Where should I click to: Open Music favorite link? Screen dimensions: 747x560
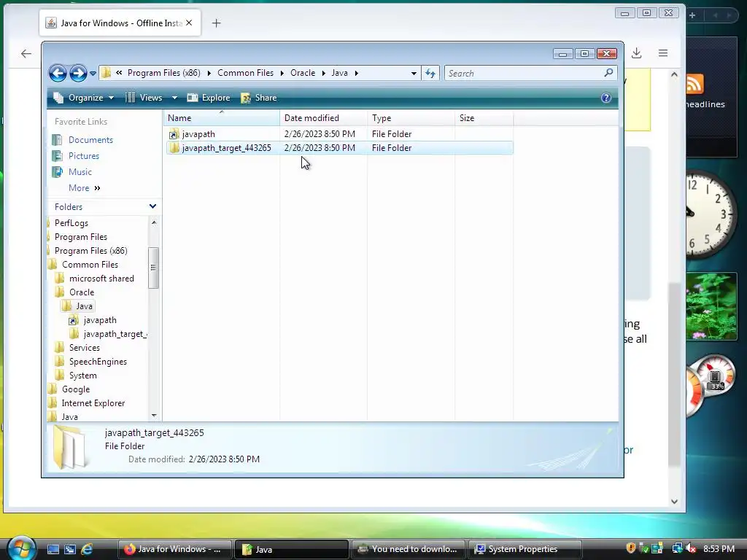[x=80, y=172]
